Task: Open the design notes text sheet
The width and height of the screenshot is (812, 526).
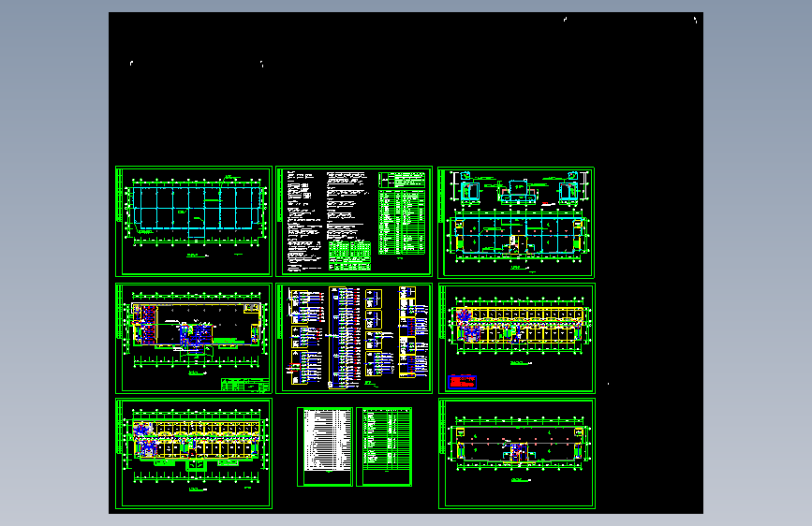Action: click(x=354, y=222)
